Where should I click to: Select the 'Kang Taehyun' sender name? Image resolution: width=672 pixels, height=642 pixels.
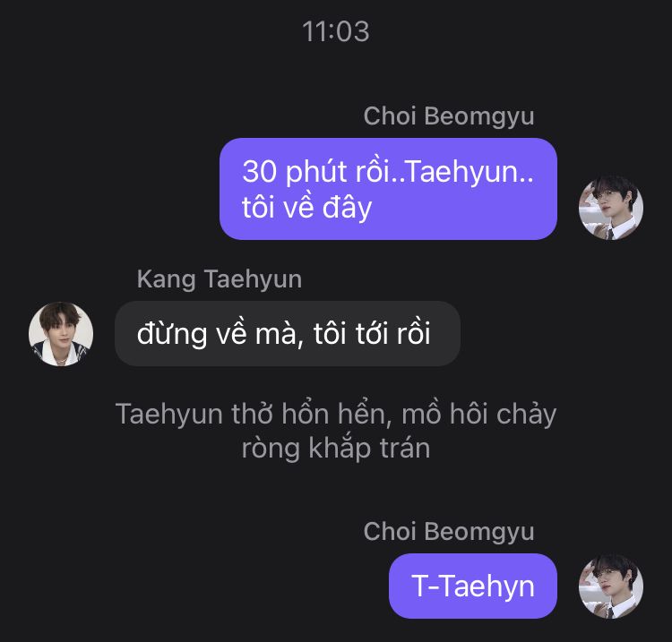pos(220,279)
